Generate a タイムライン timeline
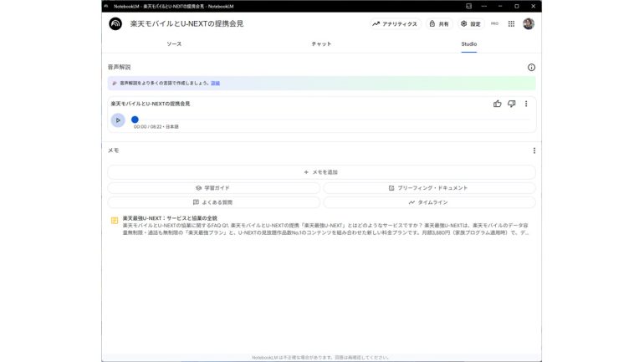This screenshot has height=362, width=644. tap(430, 202)
